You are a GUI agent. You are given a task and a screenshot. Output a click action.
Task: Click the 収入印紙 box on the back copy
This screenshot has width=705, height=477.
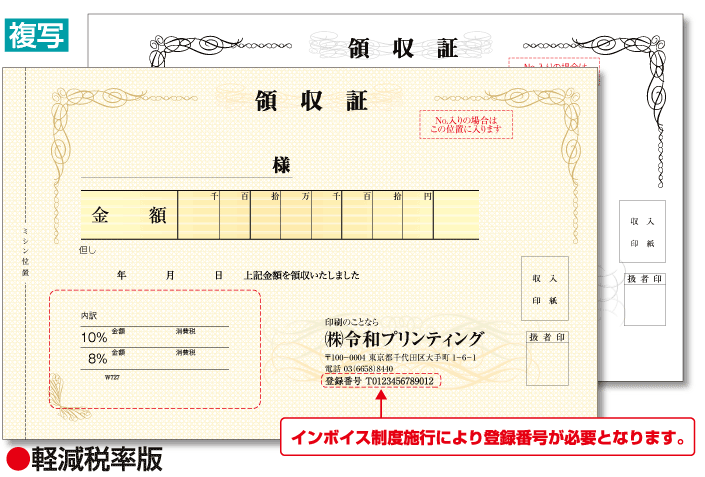(x=641, y=230)
